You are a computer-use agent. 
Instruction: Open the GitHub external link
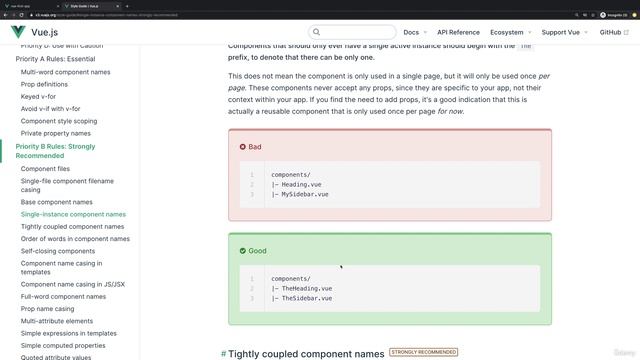click(614, 32)
